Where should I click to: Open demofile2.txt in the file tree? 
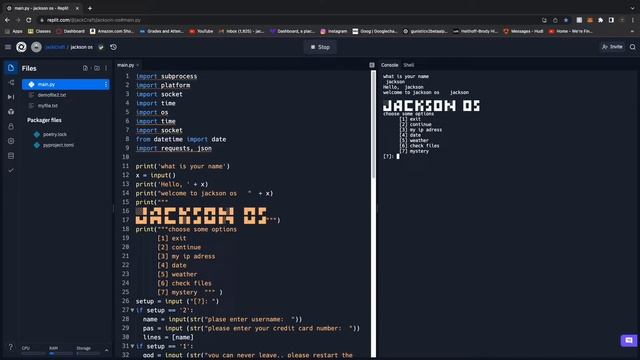pyautogui.click(x=51, y=95)
